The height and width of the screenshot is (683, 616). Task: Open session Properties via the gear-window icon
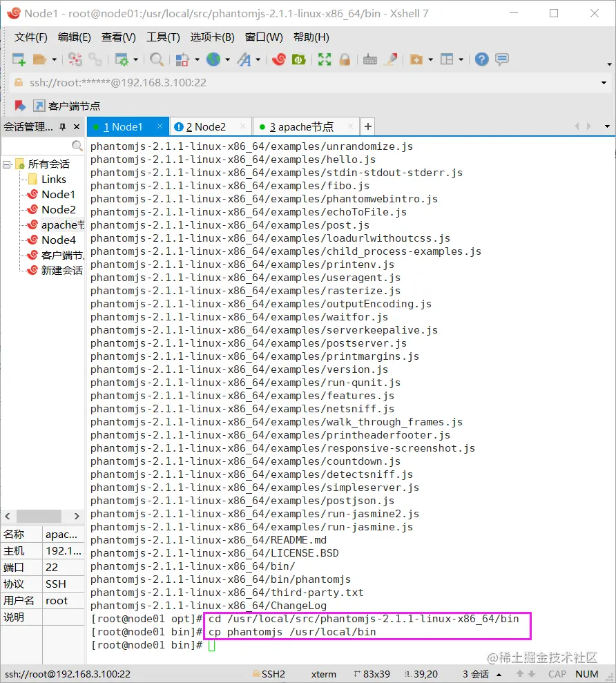[122, 59]
